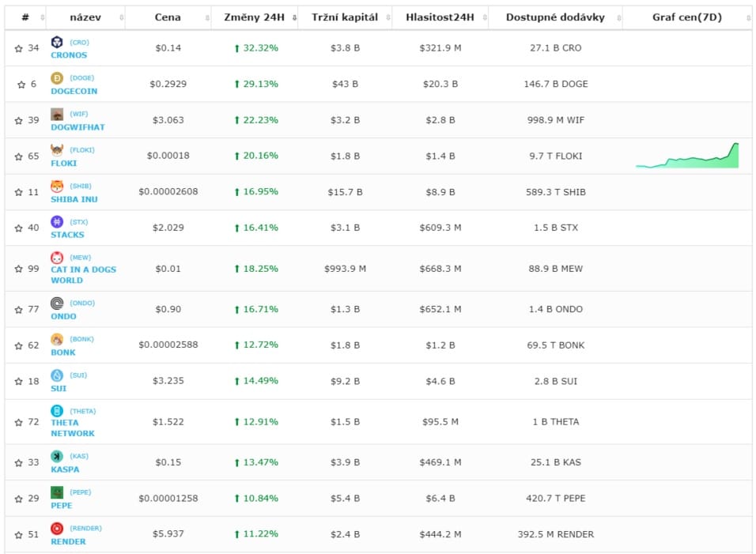
Task: Click the Kaspa 13.47% change value
Action: point(256,462)
